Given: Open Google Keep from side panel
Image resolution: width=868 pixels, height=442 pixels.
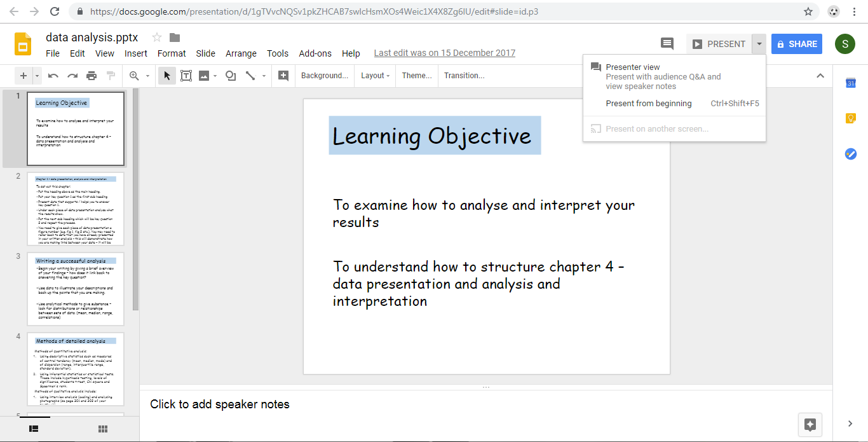Looking at the screenshot, I should coord(851,118).
